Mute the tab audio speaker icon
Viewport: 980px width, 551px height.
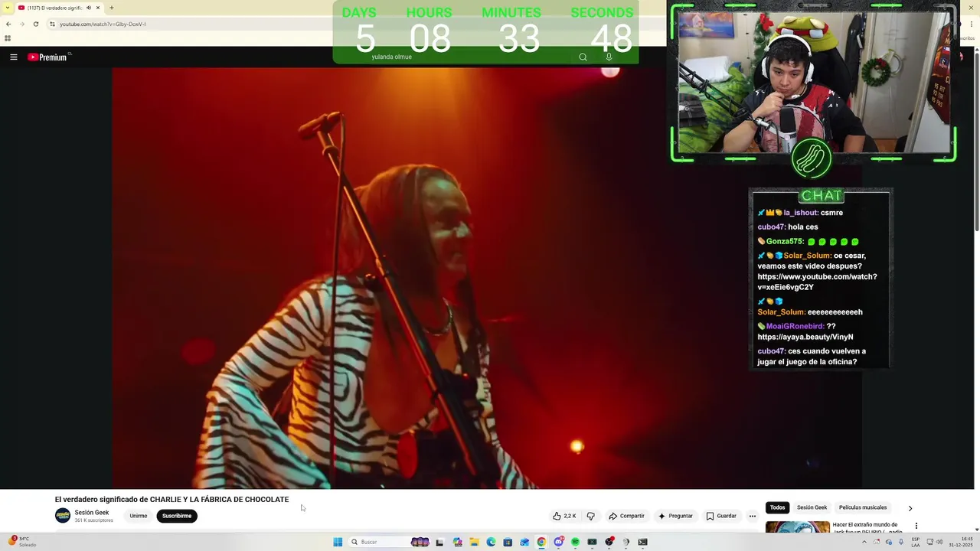click(x=88, y=8)
